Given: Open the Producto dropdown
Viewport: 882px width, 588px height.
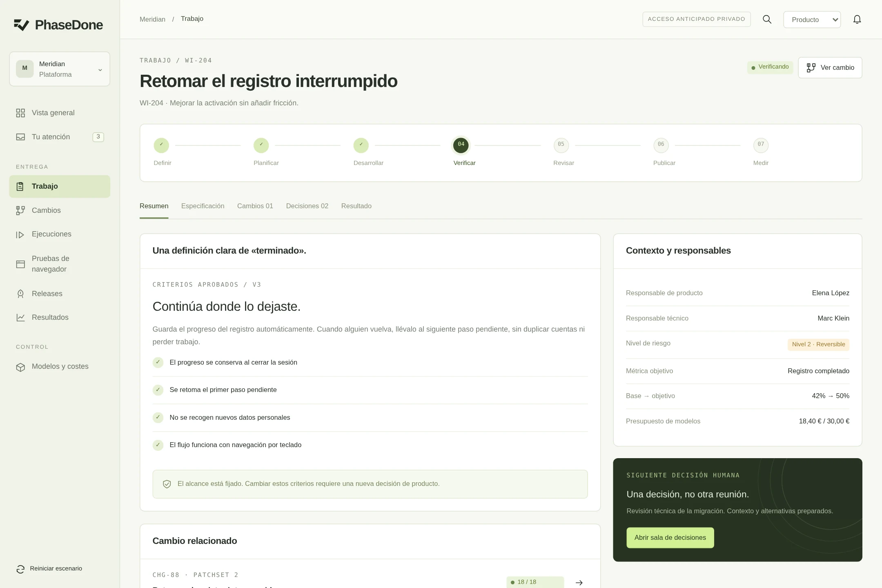Looking at the screenshot, I should (812, 20).
